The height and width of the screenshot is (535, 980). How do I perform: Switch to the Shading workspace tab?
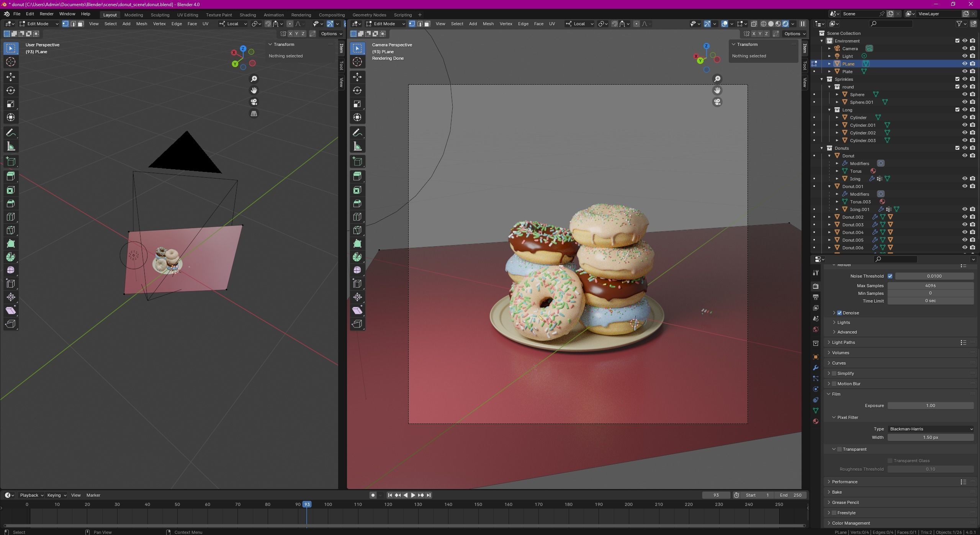pyautogui.click(x=247, y=15)
